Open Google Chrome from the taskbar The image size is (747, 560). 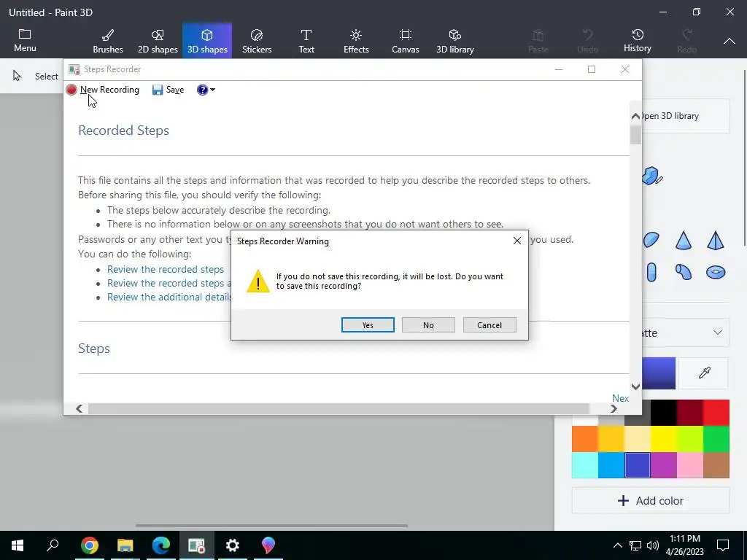(90, 545)
